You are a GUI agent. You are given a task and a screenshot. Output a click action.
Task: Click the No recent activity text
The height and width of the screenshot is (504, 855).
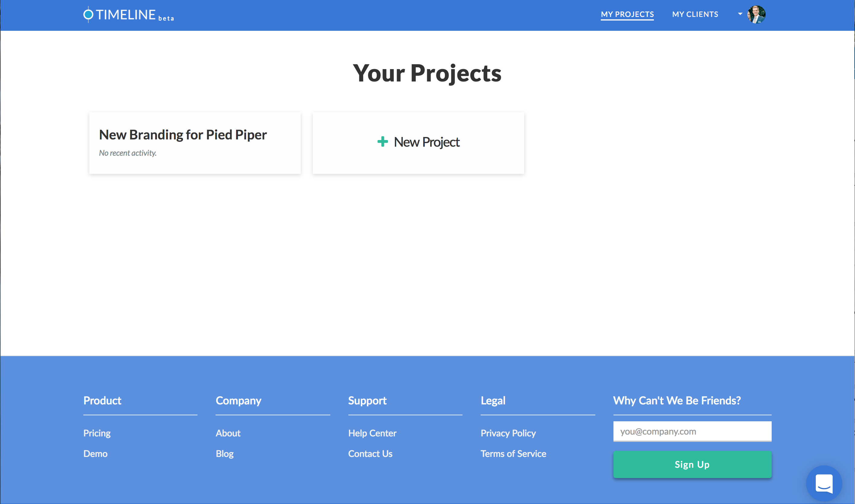click(x=128, y=153)
